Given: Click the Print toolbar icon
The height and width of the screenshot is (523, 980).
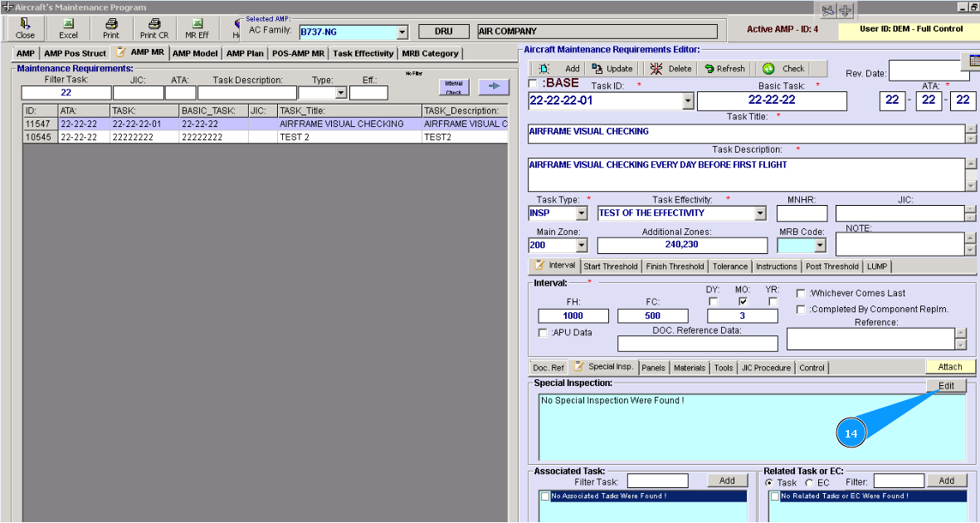Looking at the screenshot, I should pos(110,24).
